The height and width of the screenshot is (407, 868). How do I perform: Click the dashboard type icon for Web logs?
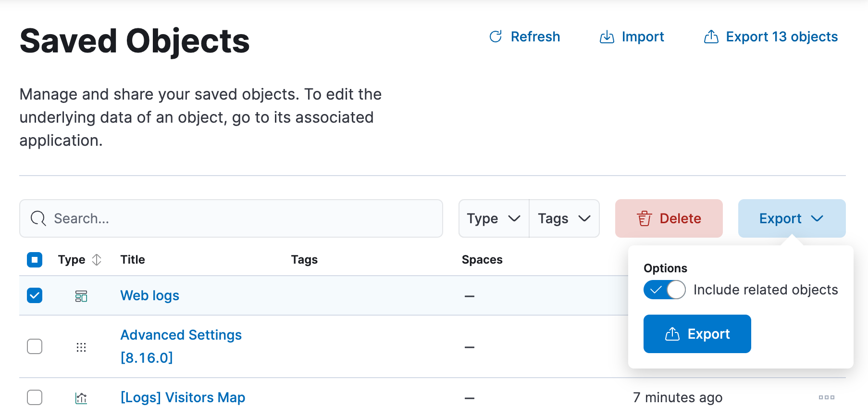[x=81, y=296]
